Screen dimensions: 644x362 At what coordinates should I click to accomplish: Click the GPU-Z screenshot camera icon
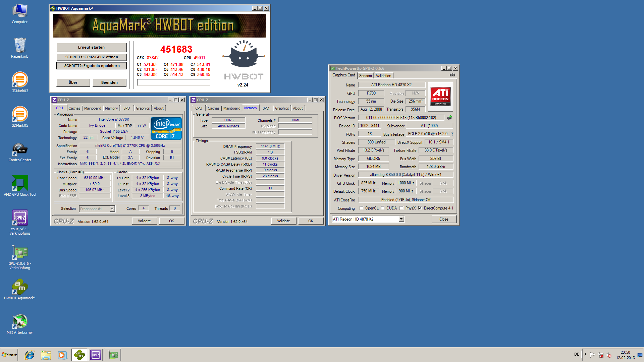click(x=452, y=75)
